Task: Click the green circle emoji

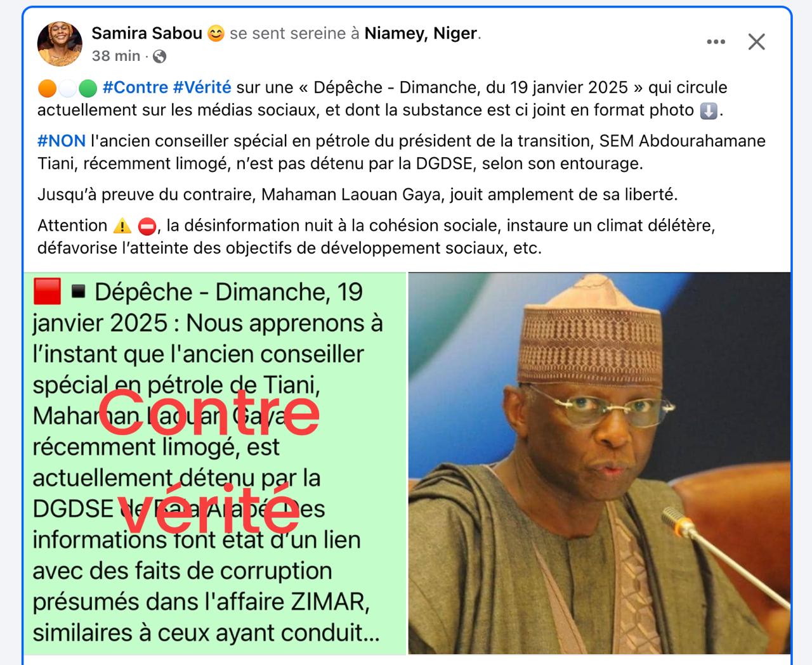Action: [x=88, y=88]
